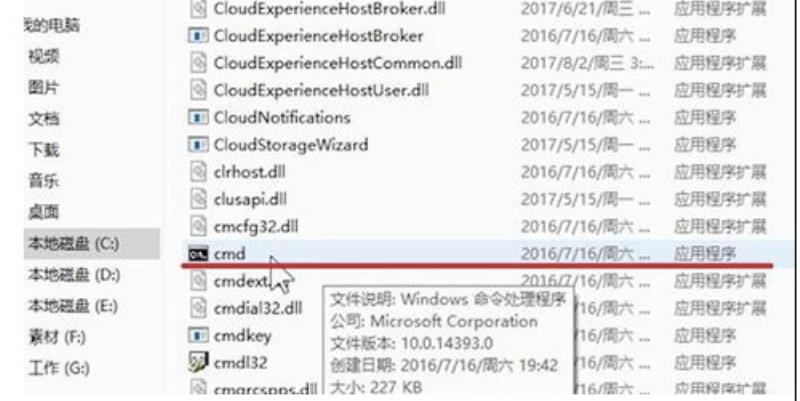This screenshot has height=401, width=800.
Task: Open the 工作 (G:) drive
Action: pyautogui.click(x=59, y=368)
